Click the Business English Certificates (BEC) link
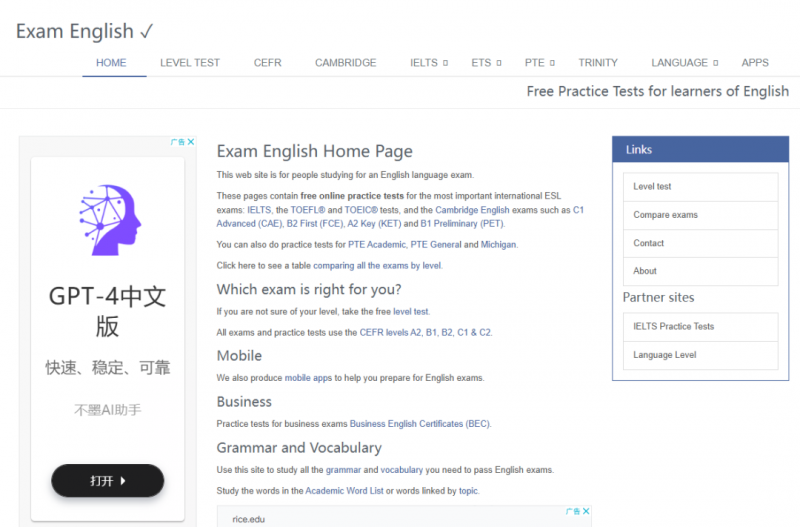The width and height of the screenshot is (800, 527). (420, 424)
